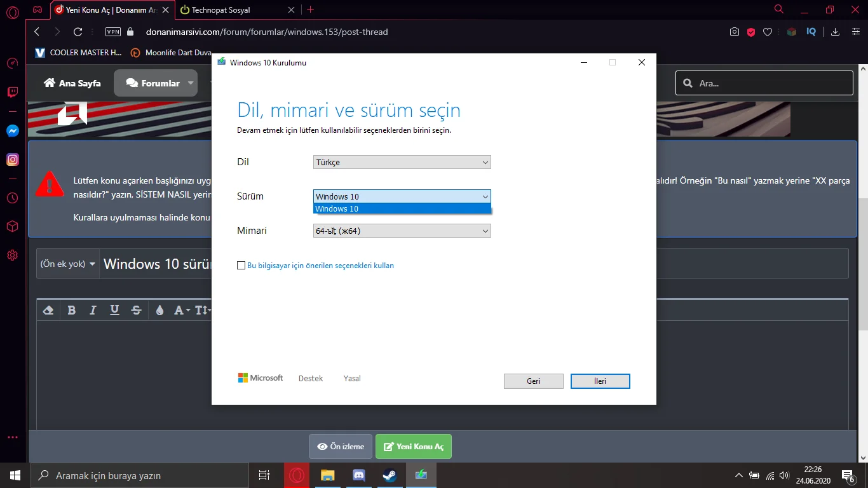This screenshot has width=868, height=488.
Task: Reload the current page
Action: (78, 32)
